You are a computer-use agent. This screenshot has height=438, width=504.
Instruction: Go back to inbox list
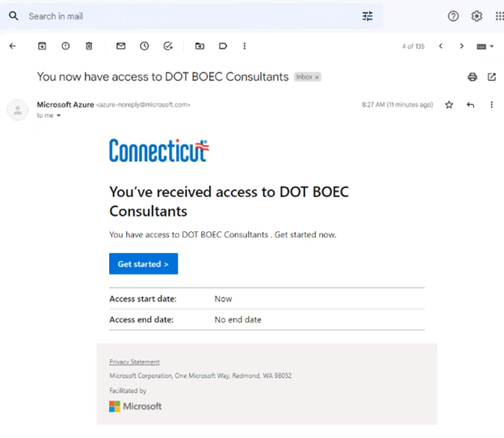coord(12,46)
